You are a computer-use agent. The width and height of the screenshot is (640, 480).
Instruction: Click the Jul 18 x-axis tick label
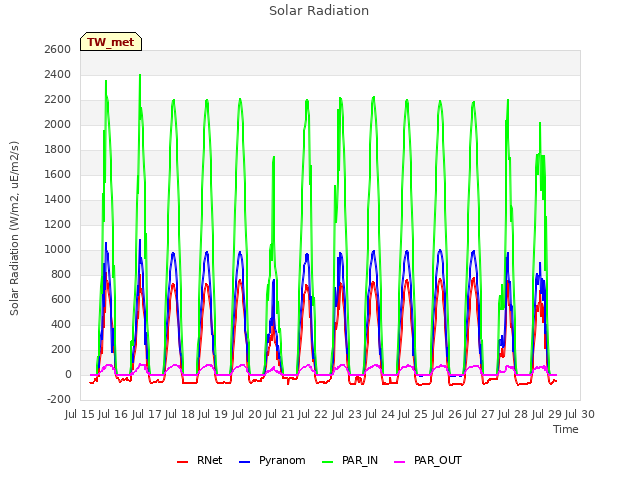coord(180,414)
